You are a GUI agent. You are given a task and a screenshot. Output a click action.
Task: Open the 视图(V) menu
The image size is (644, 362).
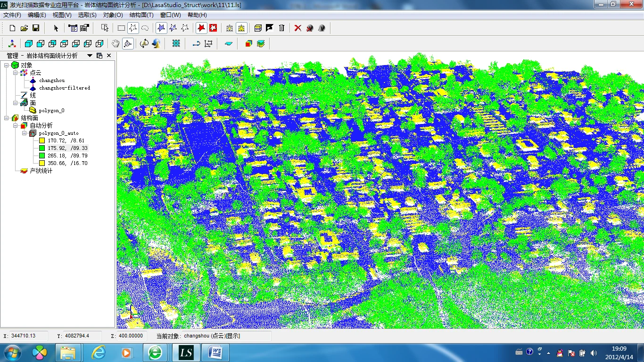tap(62, 15)
